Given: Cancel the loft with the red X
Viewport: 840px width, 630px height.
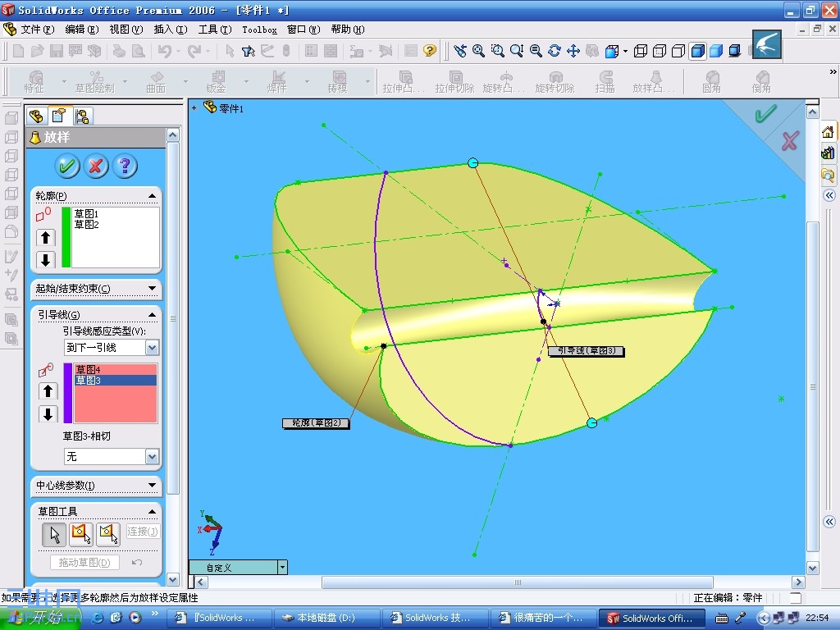Looking at the screenshot, I should click(96, 167).
